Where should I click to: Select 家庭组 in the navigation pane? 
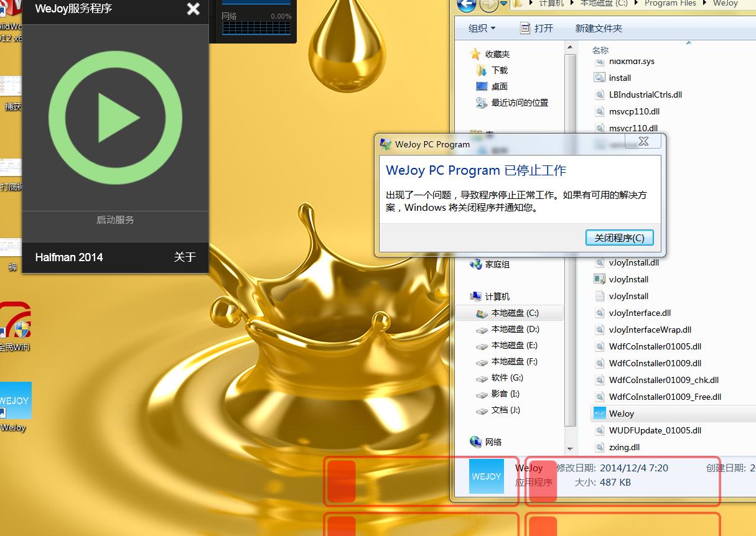[490, 264]
